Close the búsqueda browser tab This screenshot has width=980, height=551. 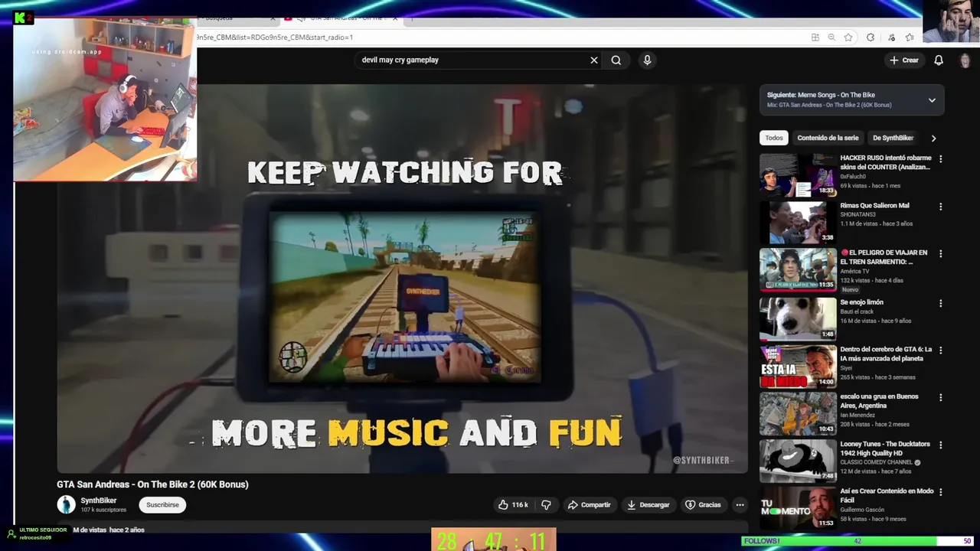pos(273,18)
